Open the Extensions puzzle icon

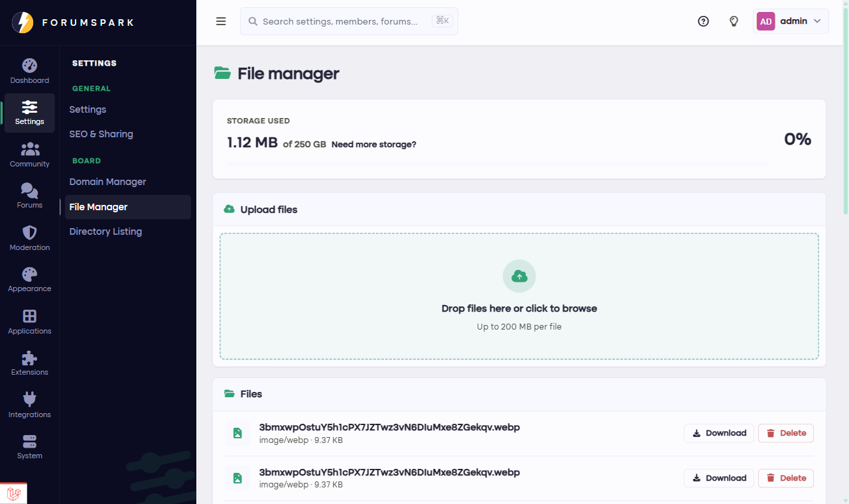point(29,358)
